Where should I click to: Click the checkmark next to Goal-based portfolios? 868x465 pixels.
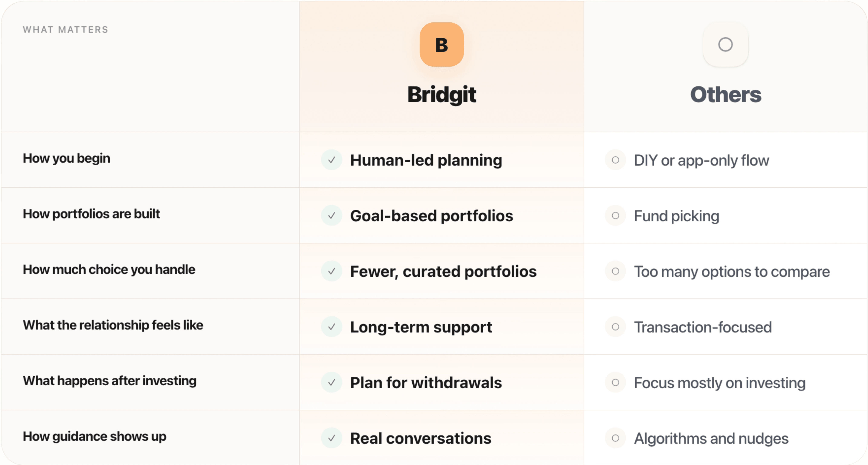click(x=332, y=215)
